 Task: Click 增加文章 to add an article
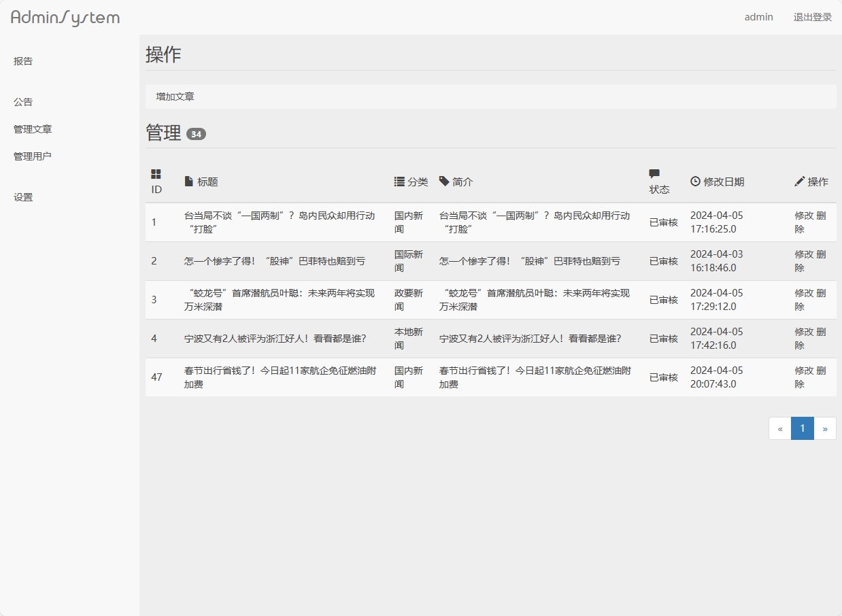coord(175,96)
